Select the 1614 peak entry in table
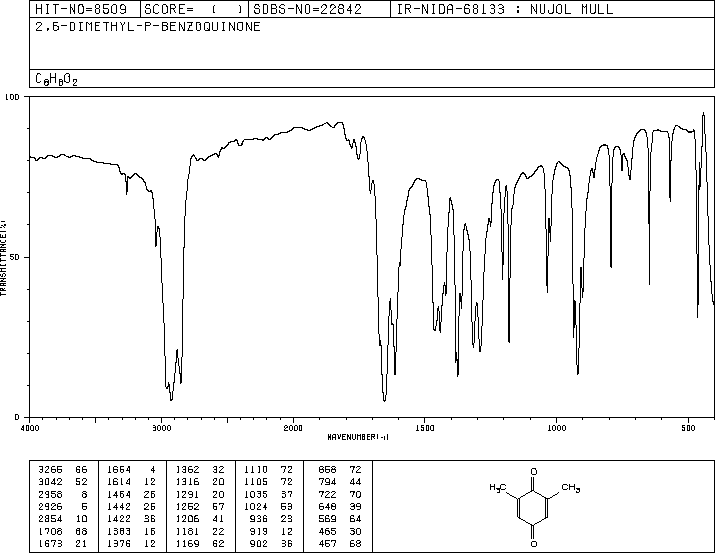 click(x=131, y=482)
